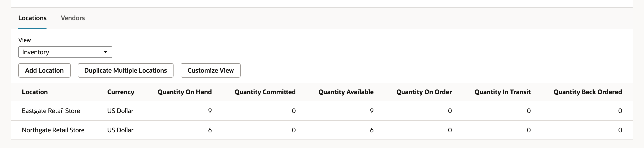Select the Eastgate Retail Store row
644x148 pixels.
322,111
